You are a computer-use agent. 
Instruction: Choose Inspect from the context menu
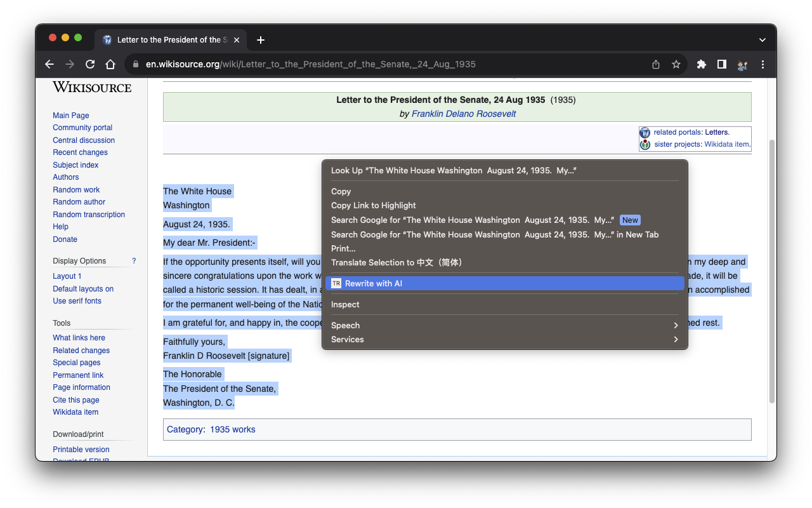coord(344,304)
